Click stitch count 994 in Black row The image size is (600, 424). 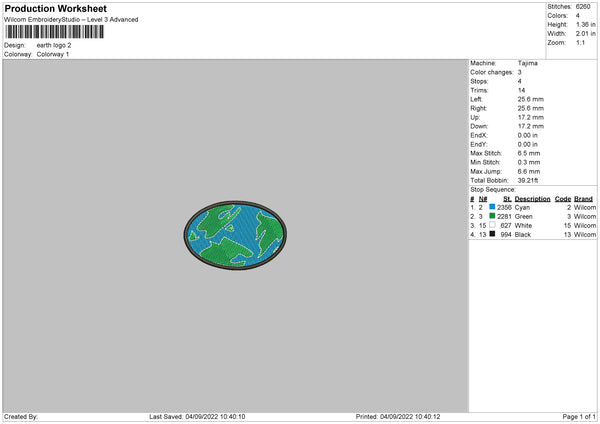[x=506, y=235]
